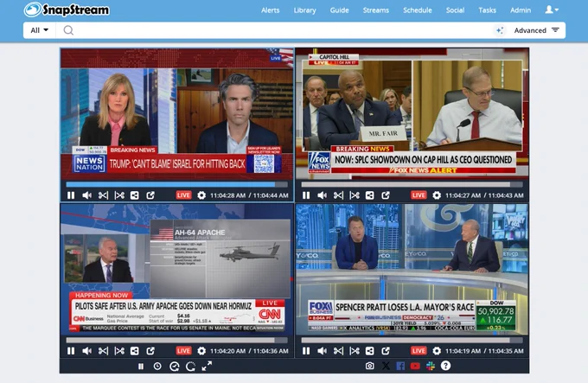Jump to LIVE on Fox News player
Image resolution: width=588 pixels, height=383 pixels.
tap(419, 195)
